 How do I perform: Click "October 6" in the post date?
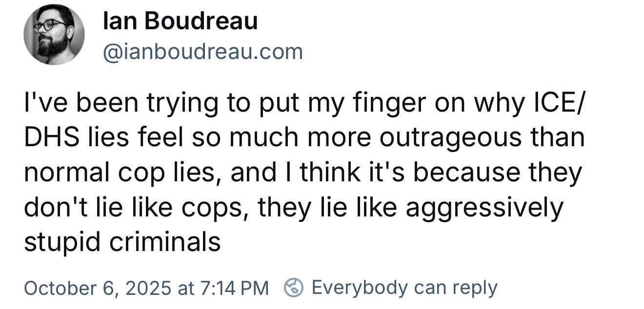click(67, 288)
